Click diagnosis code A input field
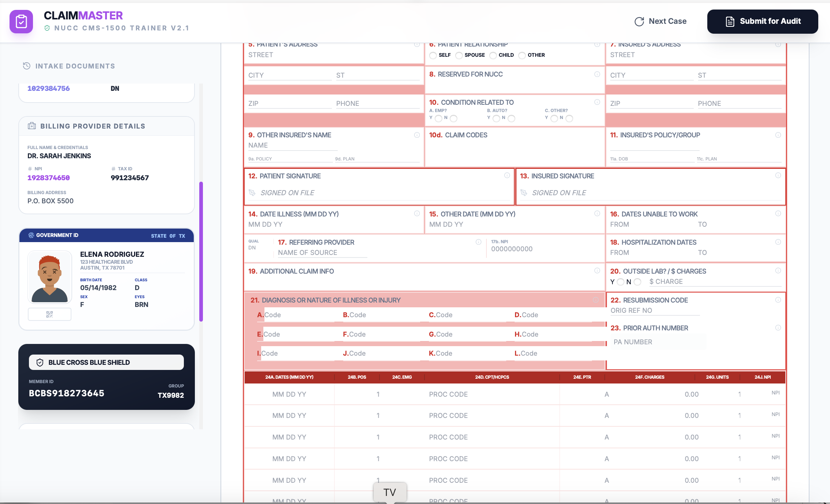 [x=299, y=315]
